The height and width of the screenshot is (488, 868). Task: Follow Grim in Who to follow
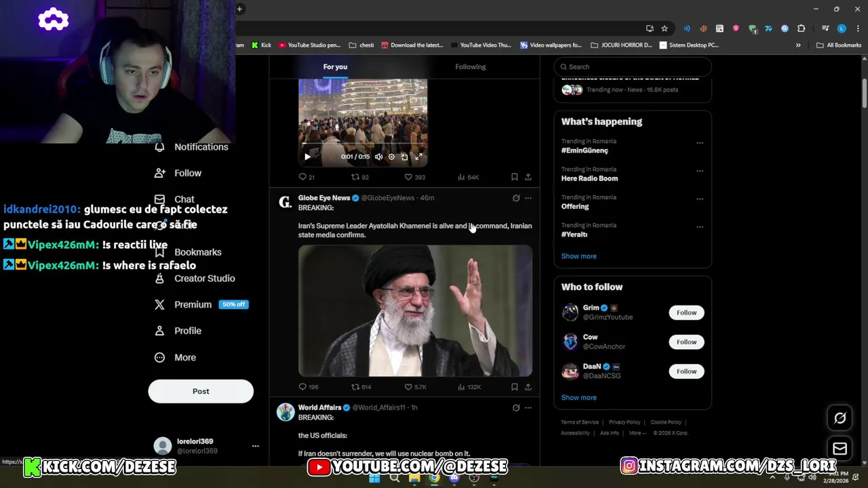(686, 312)
